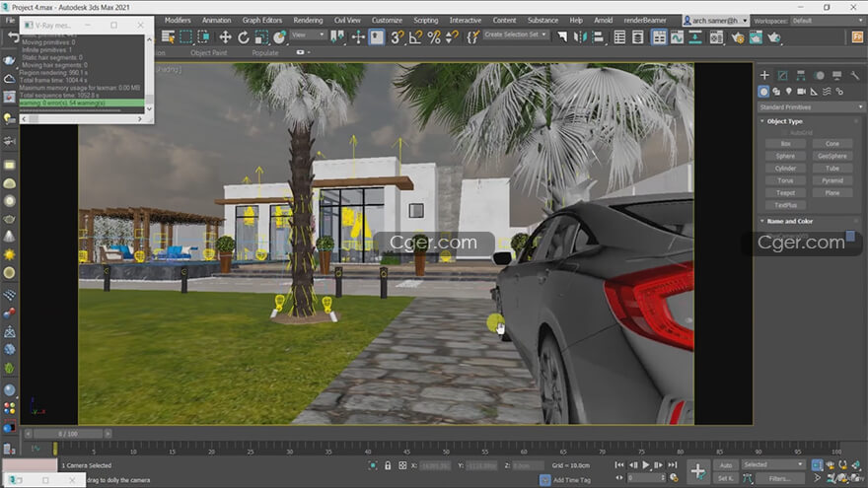
Task: Open the Render Setup teapot icon
Action: [x=738, y=37]
